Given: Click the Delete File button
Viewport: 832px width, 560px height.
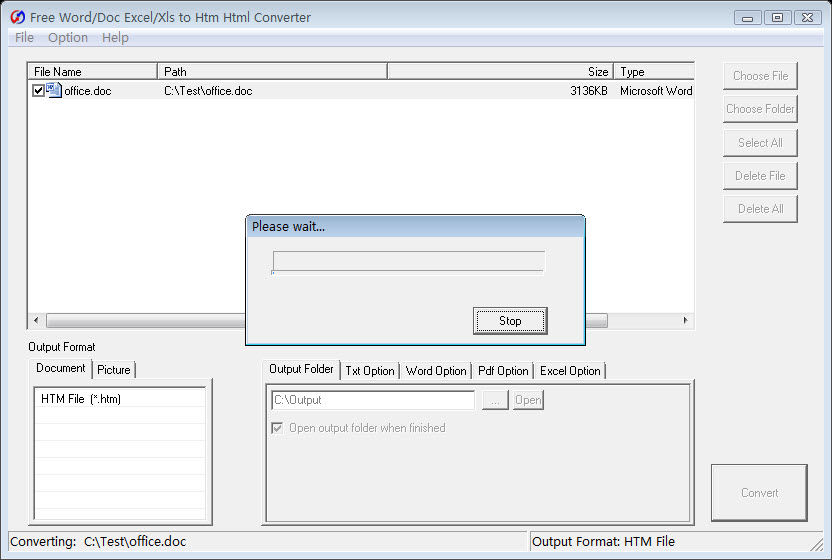Looking at the screenshot, I should [x=760, y=176].
